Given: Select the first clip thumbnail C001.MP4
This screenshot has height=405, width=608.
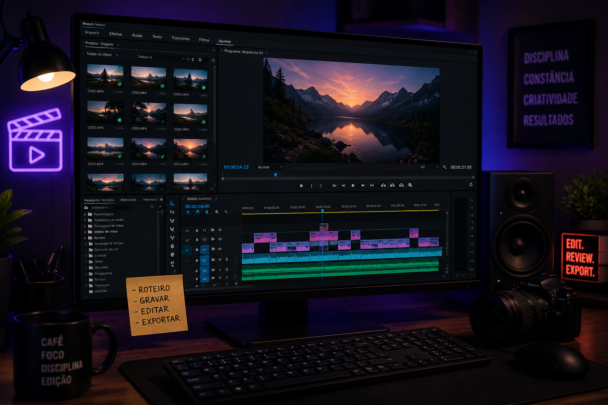Looking at the screenshot, I should click(105, 76).
